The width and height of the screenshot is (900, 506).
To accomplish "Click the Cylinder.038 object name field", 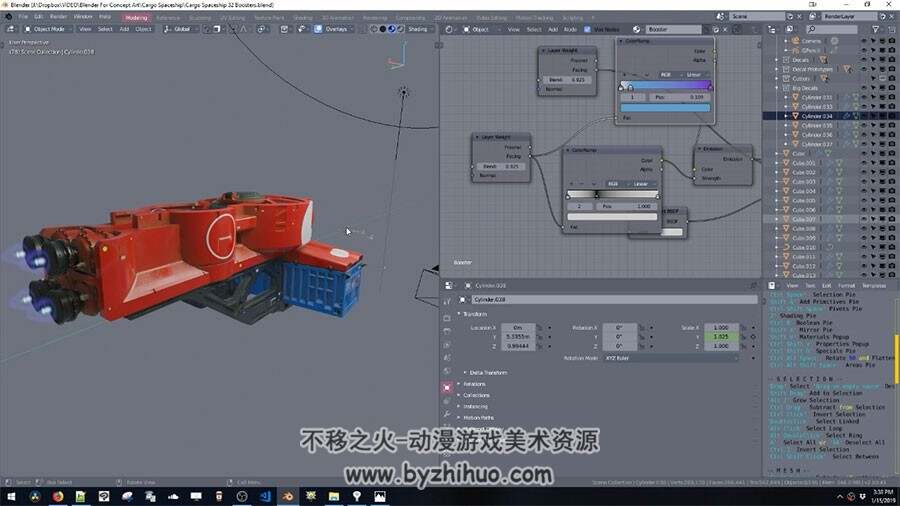I will (x=614, y=299).
